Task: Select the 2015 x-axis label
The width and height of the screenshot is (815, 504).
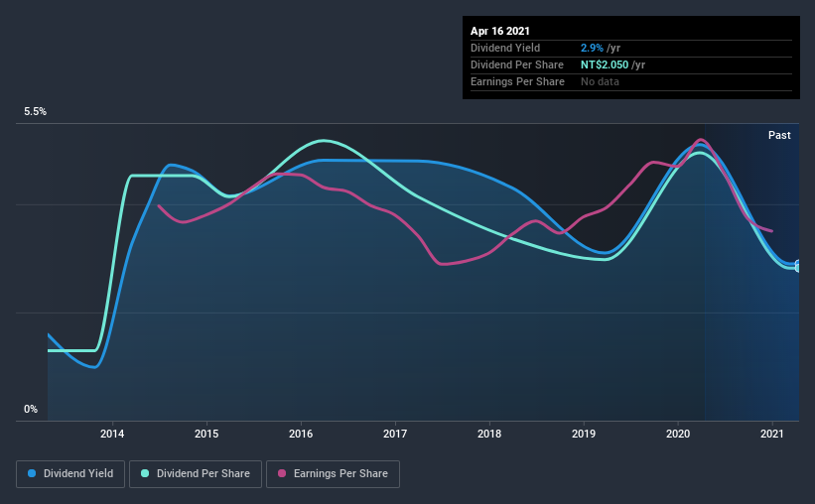Action: (206, 434)
